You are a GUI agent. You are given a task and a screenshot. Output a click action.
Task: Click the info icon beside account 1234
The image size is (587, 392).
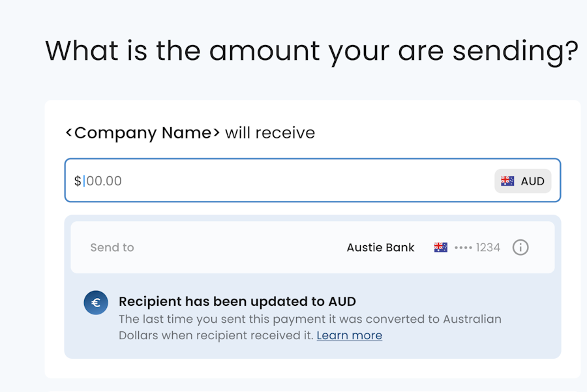(520, 248)
